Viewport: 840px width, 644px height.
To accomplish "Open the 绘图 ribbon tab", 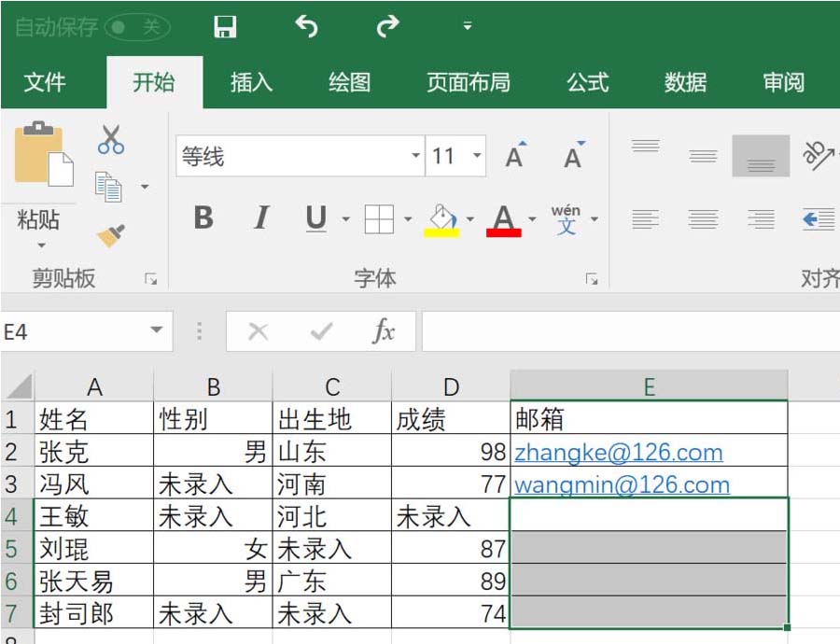I will click(x=349, y=82).
